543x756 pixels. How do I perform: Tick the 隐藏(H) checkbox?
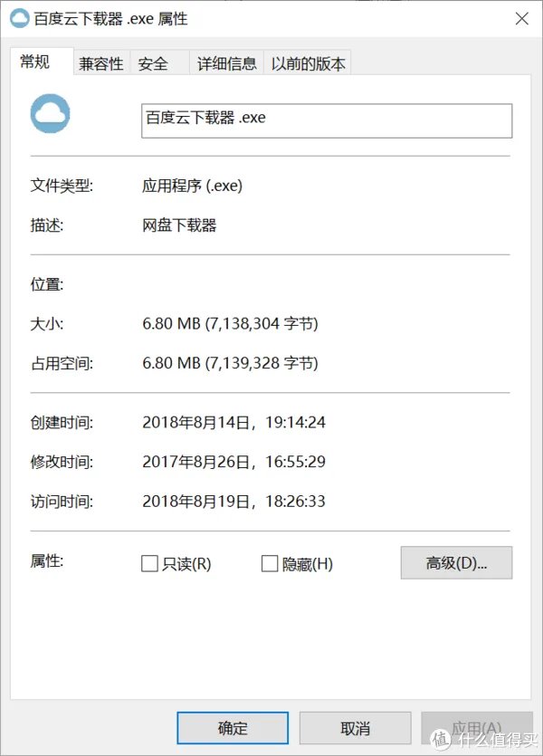tap(270, 563)
